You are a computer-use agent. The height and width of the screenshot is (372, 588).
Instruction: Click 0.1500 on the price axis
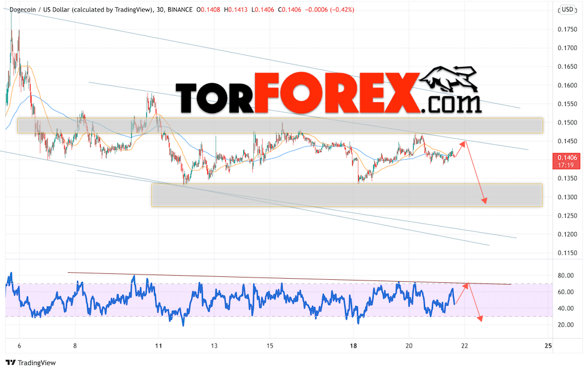coord(567,123)
